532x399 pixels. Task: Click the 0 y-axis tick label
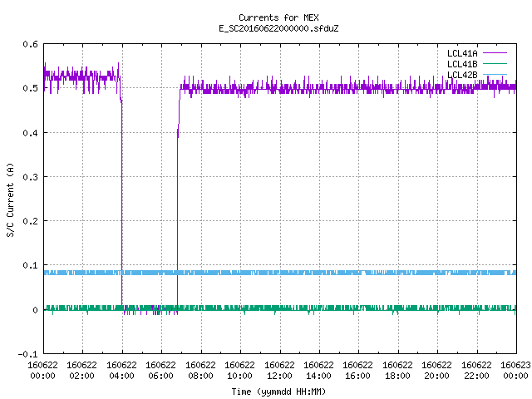pos(35,310)
